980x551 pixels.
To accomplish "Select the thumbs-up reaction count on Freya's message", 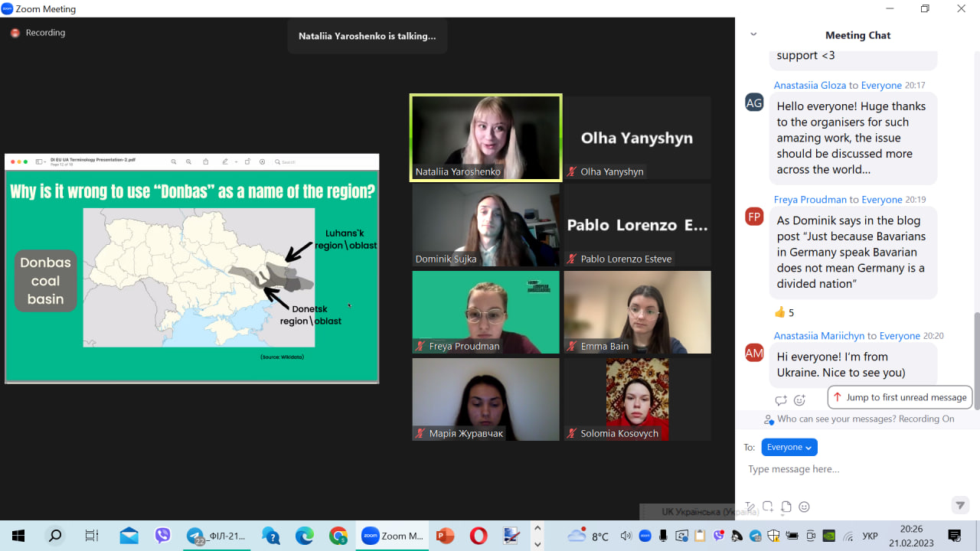I will tap(782, 312).
